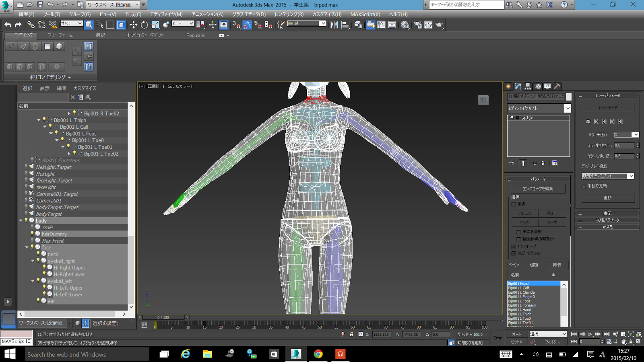
Task: Click the Mirror tool icon
Action: coord(334,25)
